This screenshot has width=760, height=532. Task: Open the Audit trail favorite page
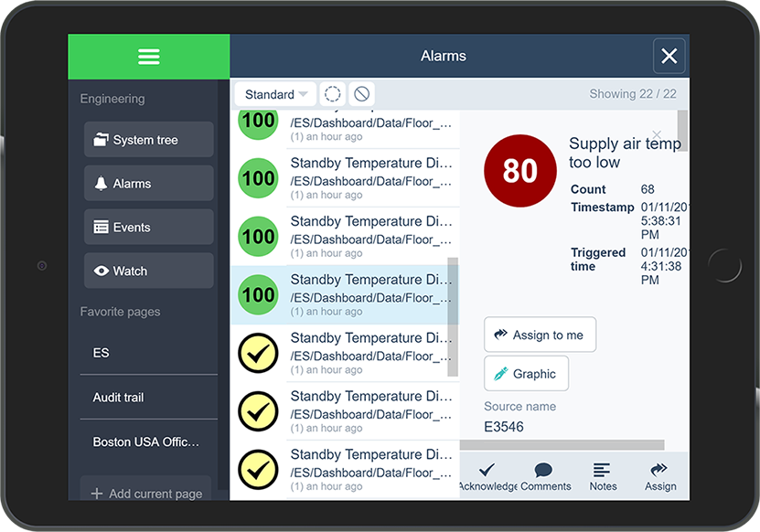(149, 398)
